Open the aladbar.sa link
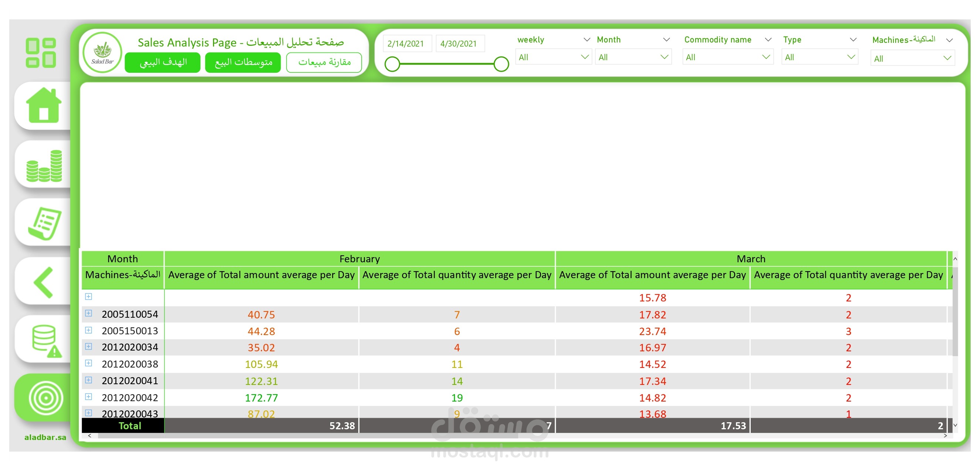The height and width of the screenshot is (471, 980). [x=45, y=437]
